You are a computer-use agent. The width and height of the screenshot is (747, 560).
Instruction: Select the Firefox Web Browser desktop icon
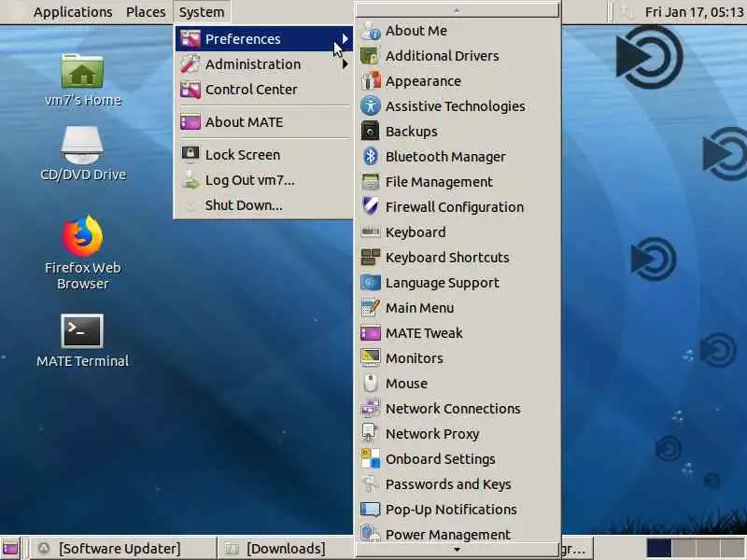coord(82,236)
